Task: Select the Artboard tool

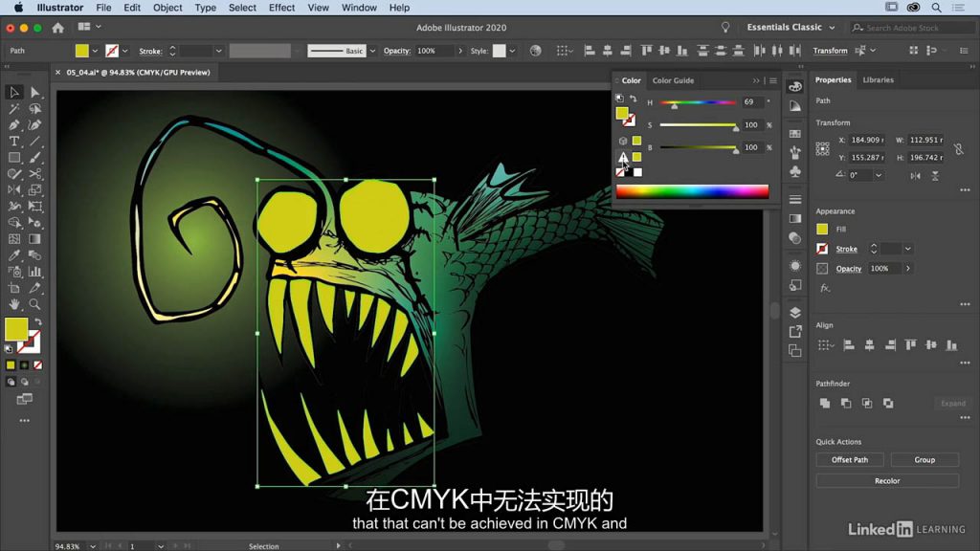Action: click(x=13, y=287)
